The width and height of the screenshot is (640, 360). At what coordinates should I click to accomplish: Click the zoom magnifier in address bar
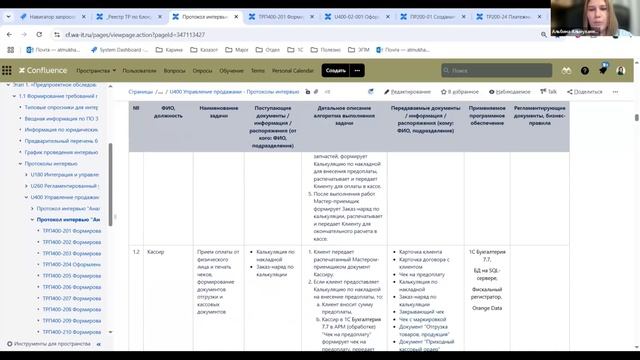tap(543, 35)
